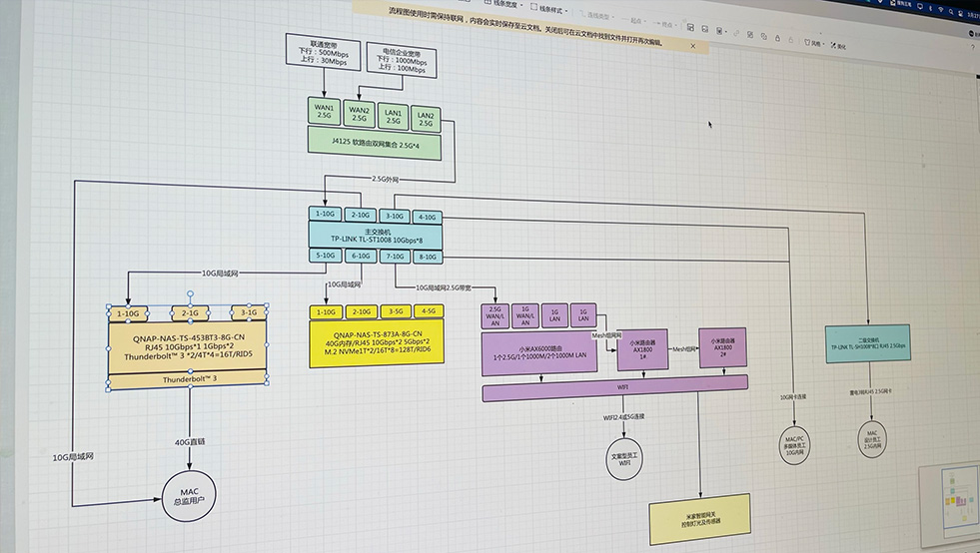Select the main switch 8-10G port

coord(428,257)
